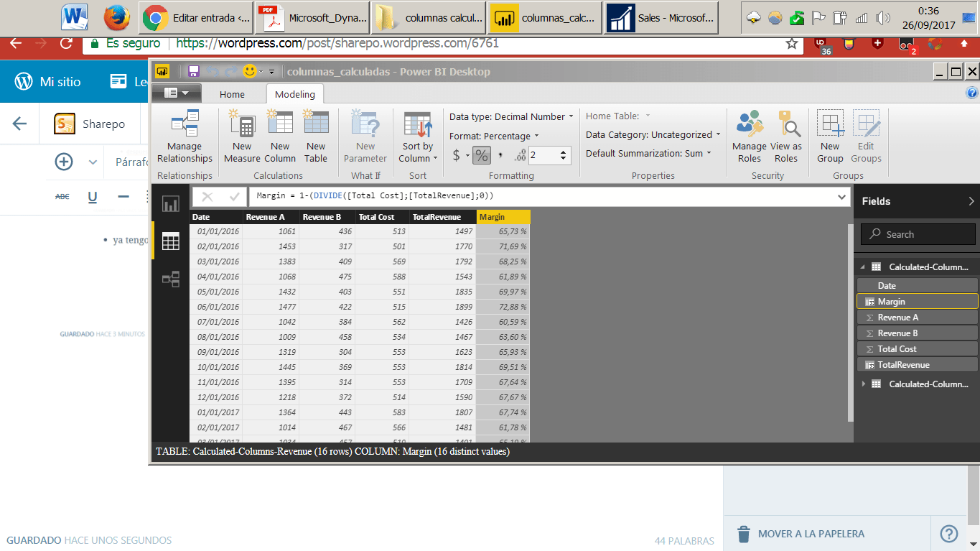Click the thousands separator comma icon

click(x=500, y=154)
